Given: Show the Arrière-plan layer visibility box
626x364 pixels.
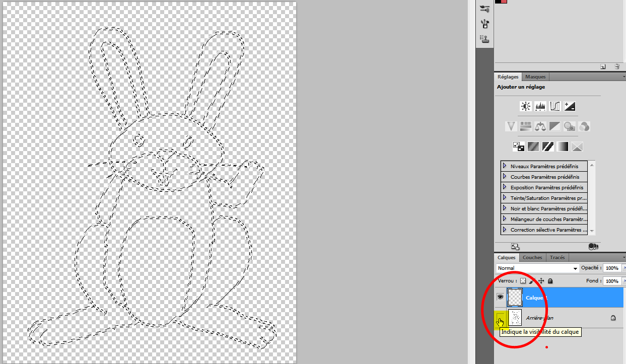Looking at the screenshot, I should (x=501, y=318).
